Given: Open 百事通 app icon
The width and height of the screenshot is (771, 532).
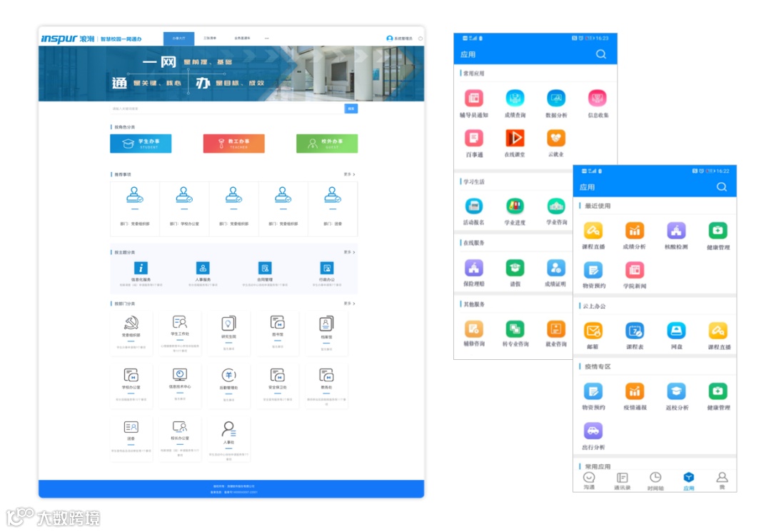Looking at the screenshot, I should pos(474,138).
